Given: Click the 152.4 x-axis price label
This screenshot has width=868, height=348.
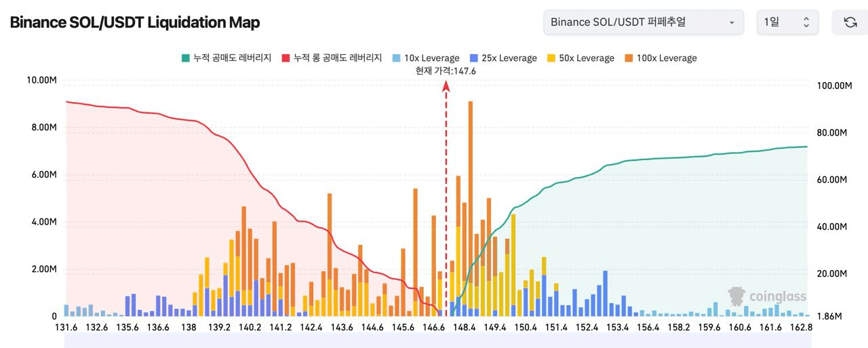Looking at the screenshot, I should point(587,327).
